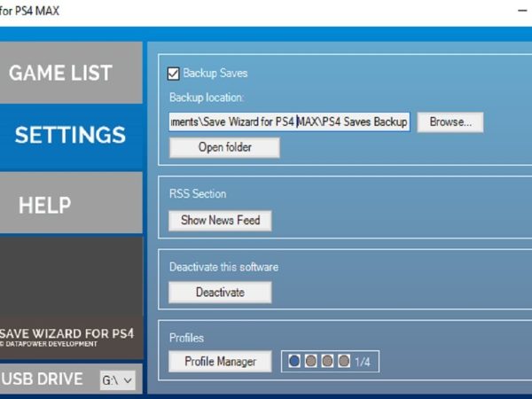This screenshot has width=532, height=399.
Task: Switch to the HELP tab
Action: [x=71, y=202]
